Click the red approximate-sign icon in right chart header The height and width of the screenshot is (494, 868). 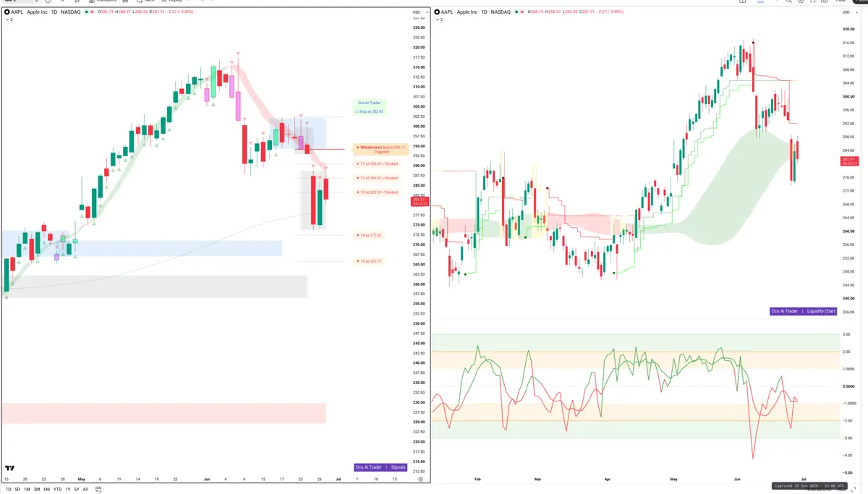[522, 12]
